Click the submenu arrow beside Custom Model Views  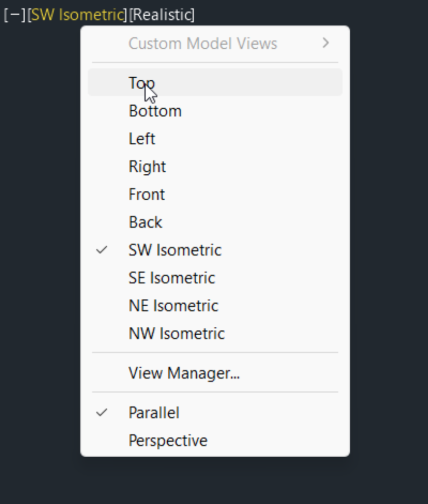coord(325,43)
